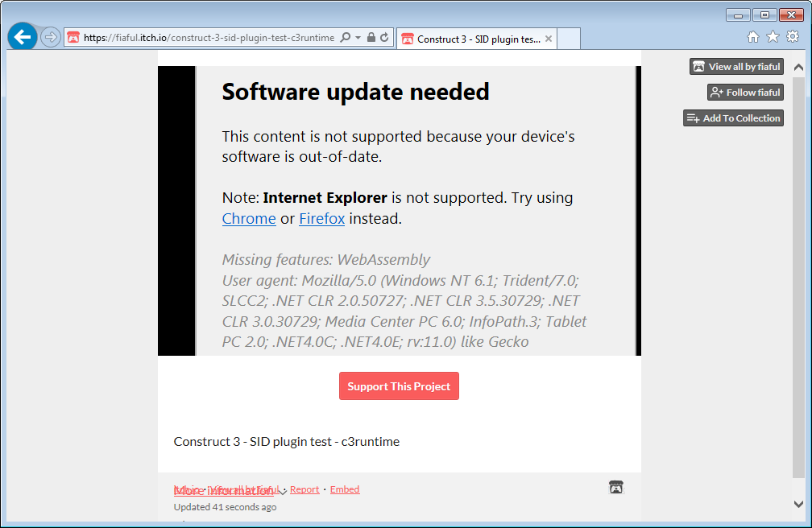Open the Chrome download link

pyautogui.click(x=249, y=218)
